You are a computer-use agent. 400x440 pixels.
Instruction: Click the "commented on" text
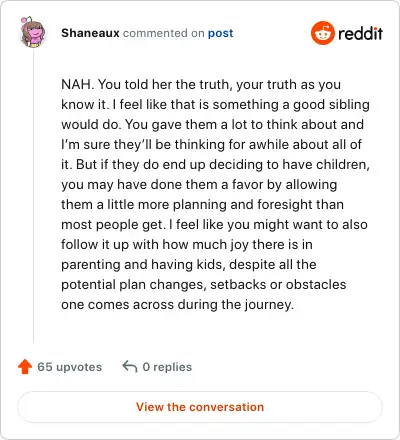pyautogui.click(x=163, y=33)
